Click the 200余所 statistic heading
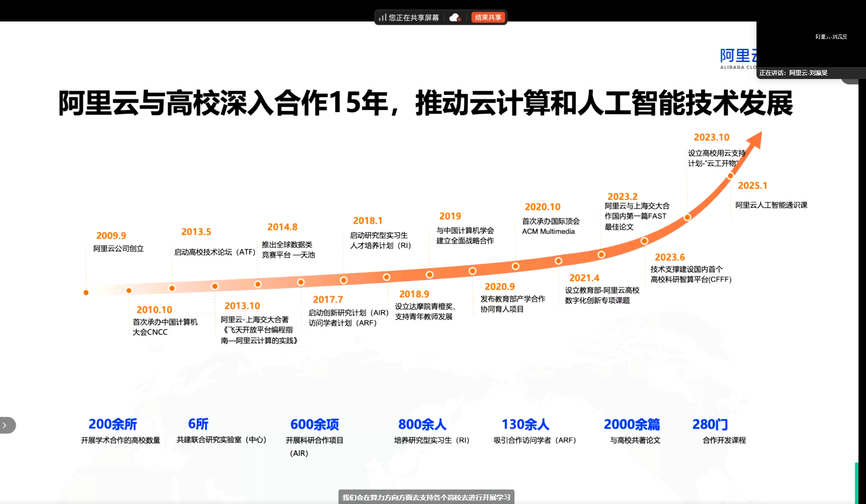The image size is (866, 504). tap(112, 424)
